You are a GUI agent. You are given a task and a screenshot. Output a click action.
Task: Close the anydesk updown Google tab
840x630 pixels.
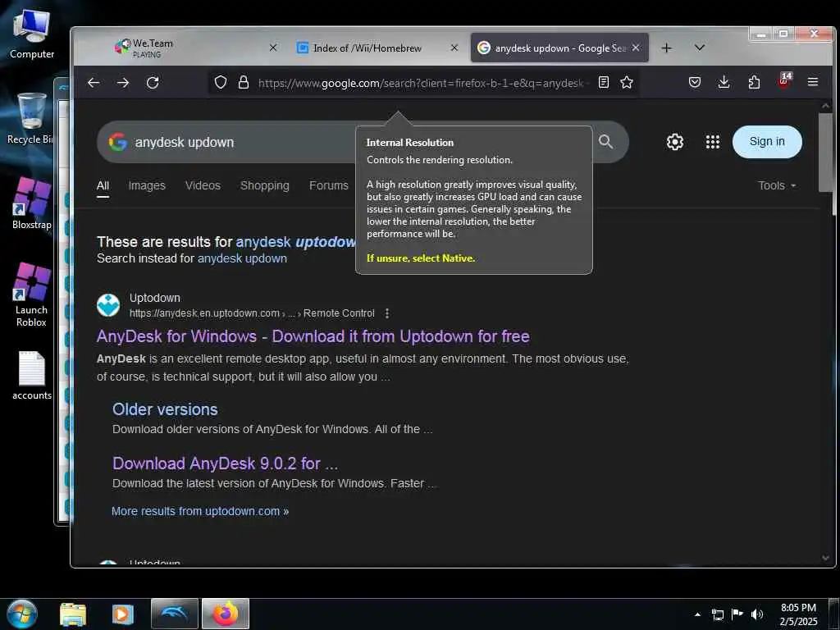point(636,48)
